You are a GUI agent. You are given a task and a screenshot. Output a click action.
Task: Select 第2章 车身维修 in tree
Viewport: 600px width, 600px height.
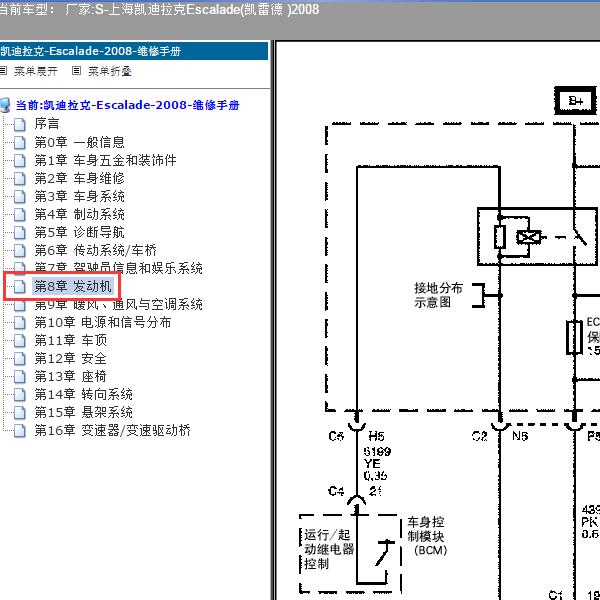click(80, 178)
